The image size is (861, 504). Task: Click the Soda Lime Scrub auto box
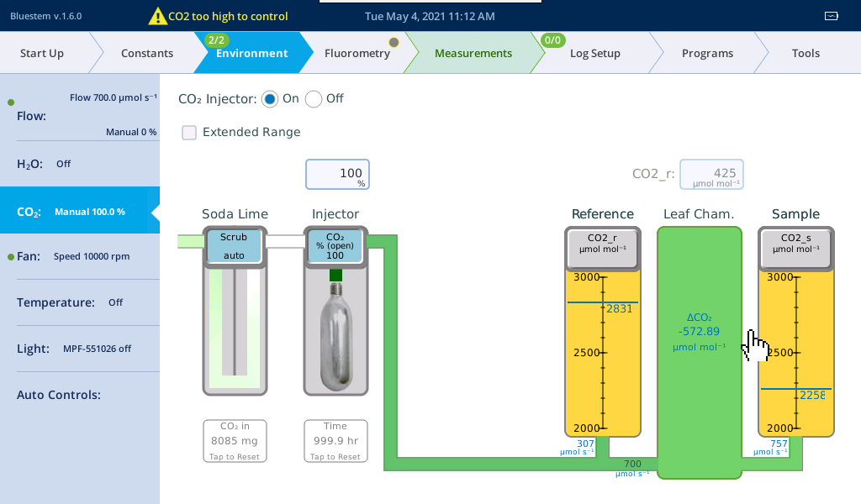point(234,246)
